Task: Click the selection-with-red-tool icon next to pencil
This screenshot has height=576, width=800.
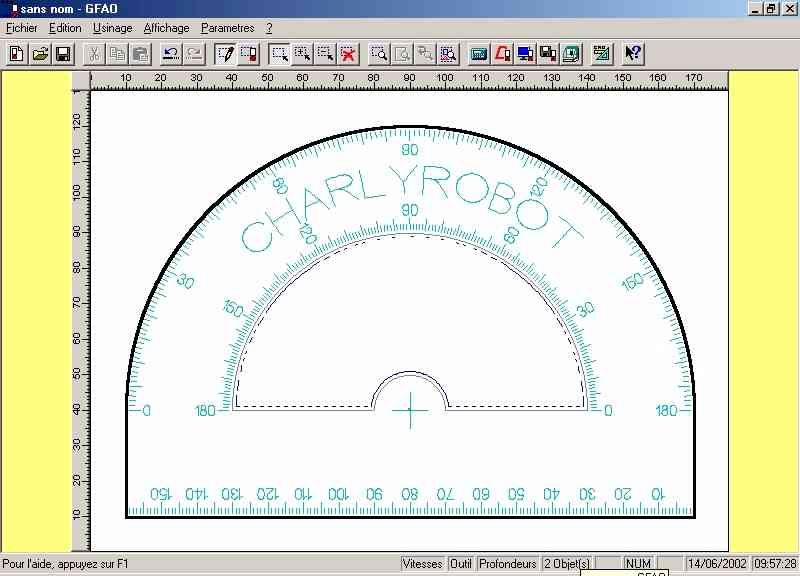Action: point(248,54)
